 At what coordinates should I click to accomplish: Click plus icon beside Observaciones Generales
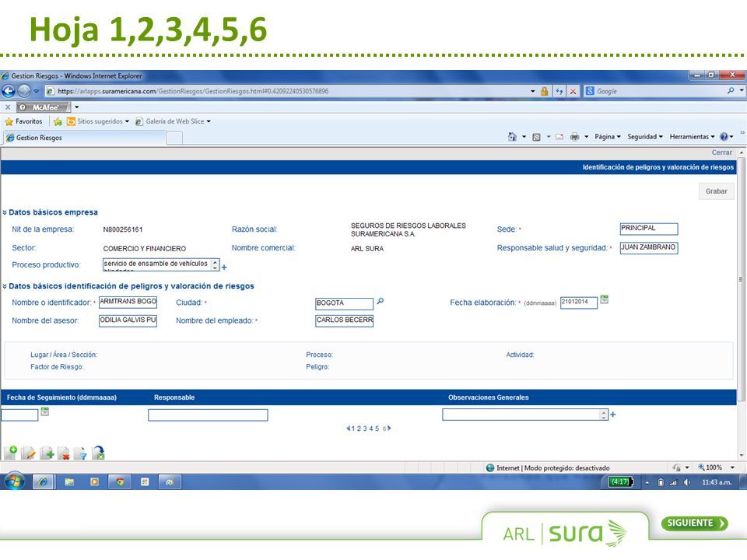pyautogui.click(x=612, y=415)
